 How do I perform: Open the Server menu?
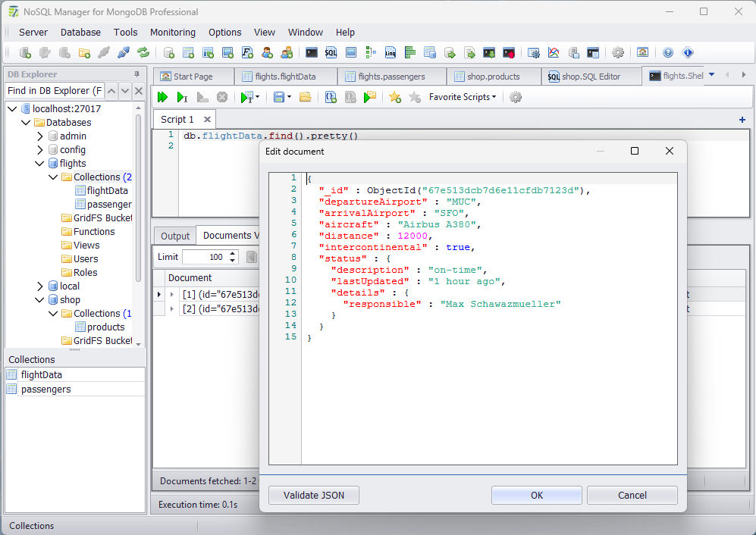(33, 33)
